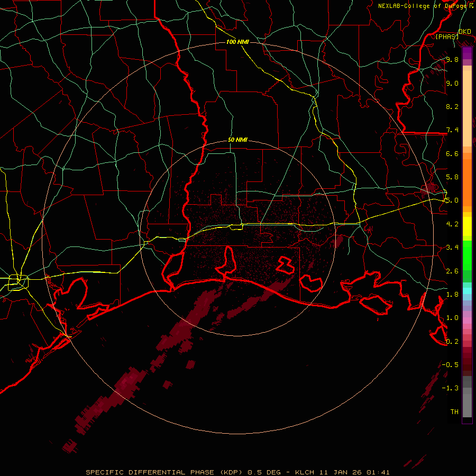Viewport: 476px width, 476px height.
Task: Click the 50 NMI range ring label
Action: (x=237, y=140)
